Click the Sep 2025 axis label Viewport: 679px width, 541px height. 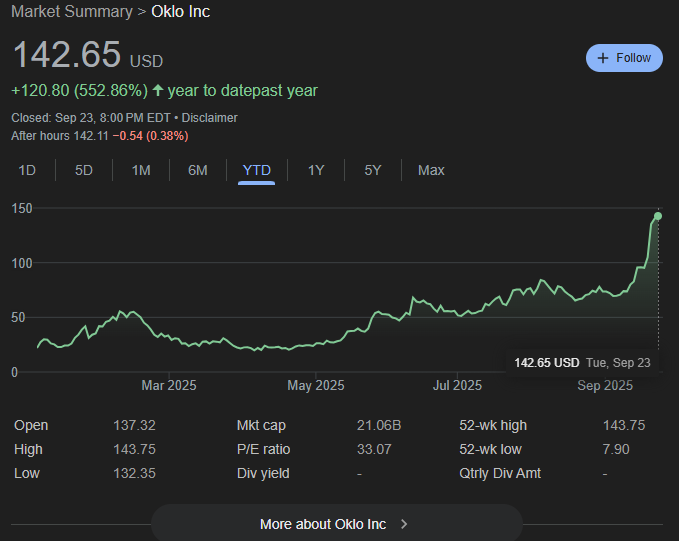pos(605,386)
